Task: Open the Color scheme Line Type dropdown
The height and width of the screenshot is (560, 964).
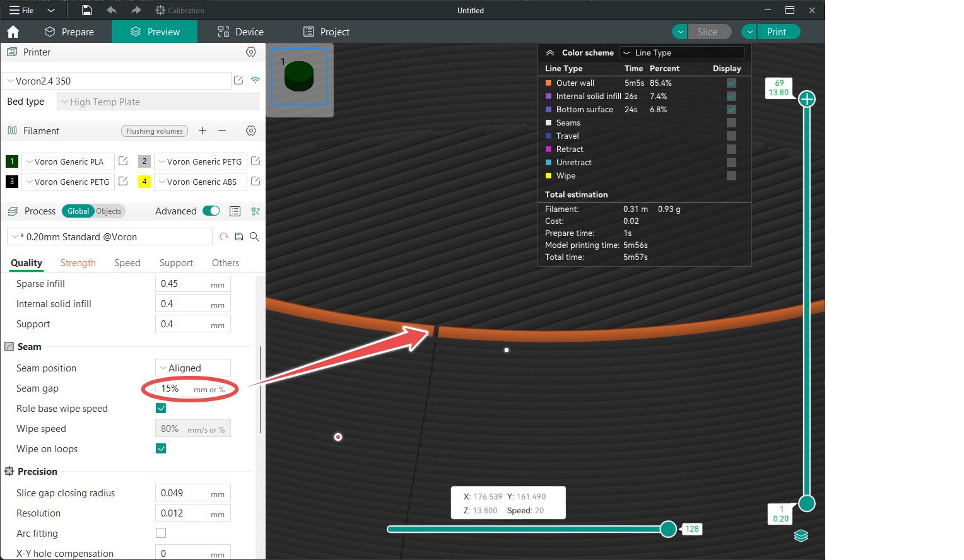Action: 681,53
